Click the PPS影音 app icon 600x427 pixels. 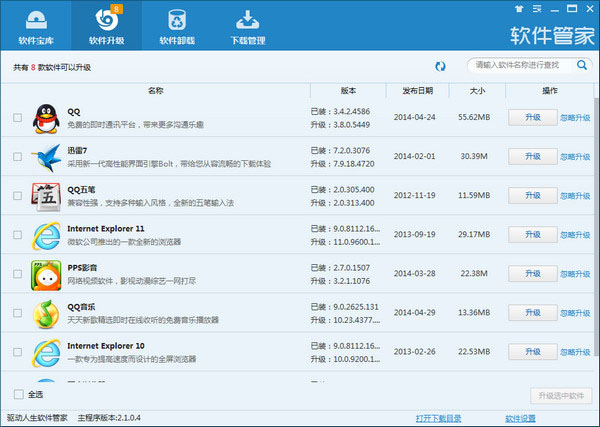click(x=46, y=275)
